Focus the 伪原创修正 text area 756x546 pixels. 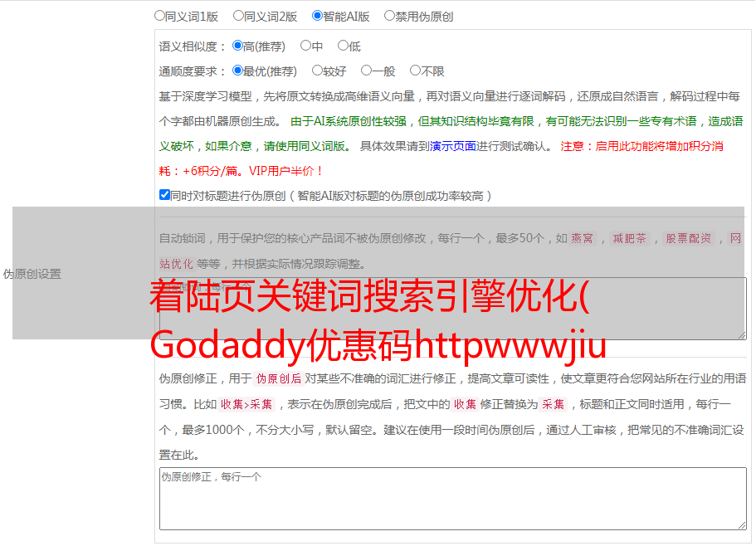tap(453, 499)
